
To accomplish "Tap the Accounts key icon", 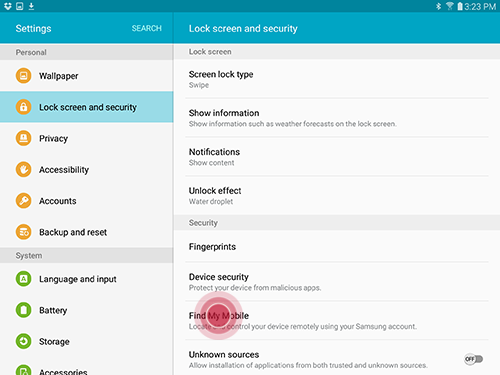I will 23,201.
